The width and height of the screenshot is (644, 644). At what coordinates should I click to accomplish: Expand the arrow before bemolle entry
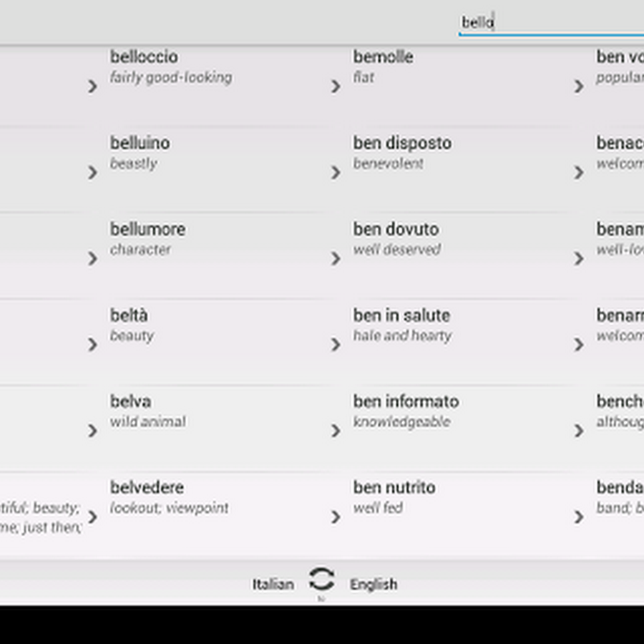(336, 87)
